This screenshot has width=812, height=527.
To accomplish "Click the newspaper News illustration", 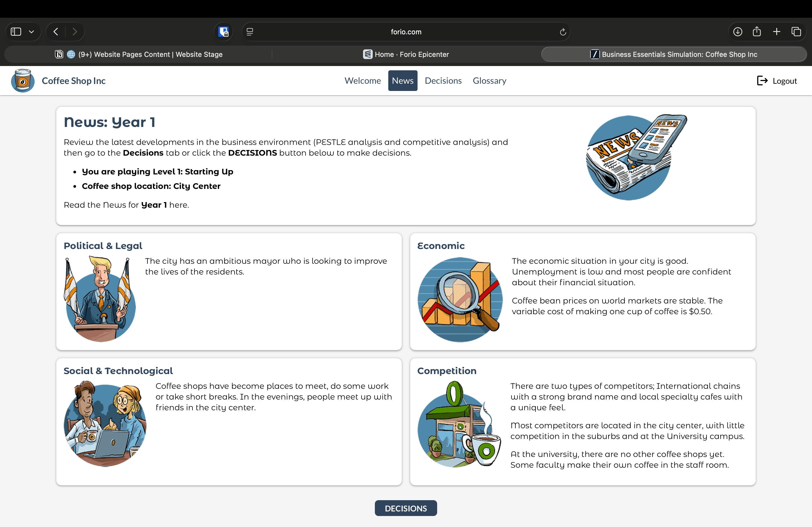I will click(x=635, y=157).
